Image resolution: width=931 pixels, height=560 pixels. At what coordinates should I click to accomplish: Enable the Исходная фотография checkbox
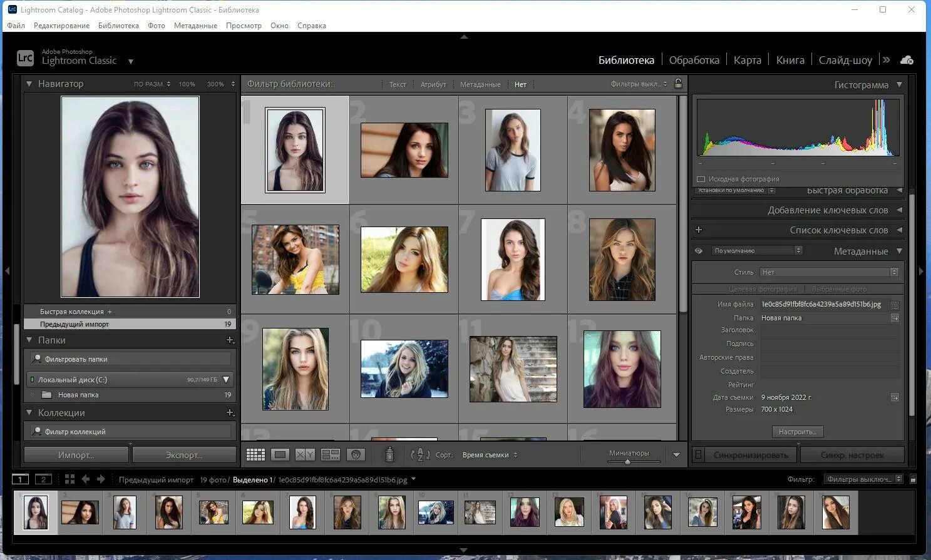pyautogui.click(x=701, y=179)
